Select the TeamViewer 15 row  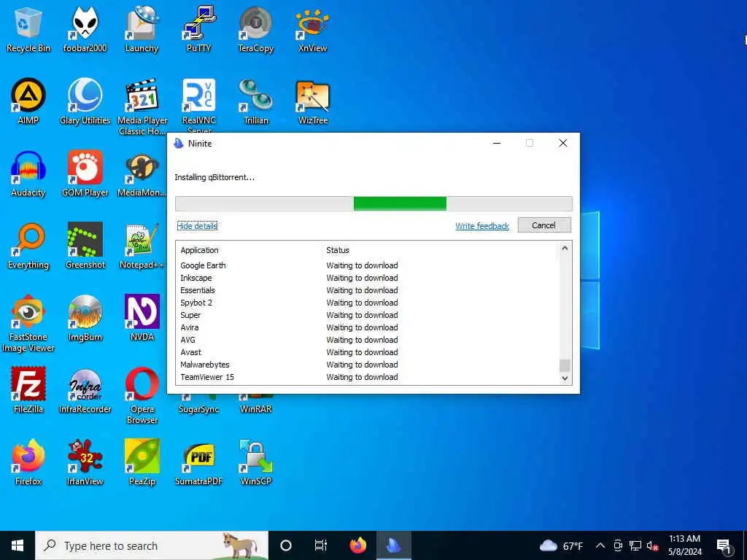(368, 377)
